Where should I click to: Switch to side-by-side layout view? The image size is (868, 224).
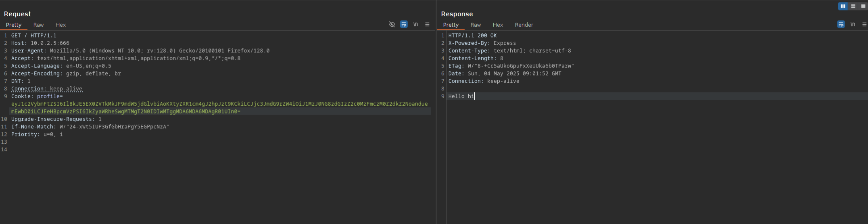pos(843,6)
